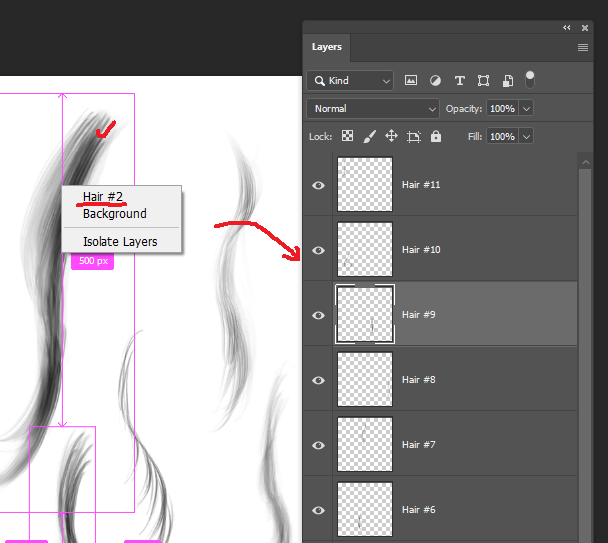Select Hair #10 layer thumbnail
The image size is (608, 543).
[x=365, y=249]
